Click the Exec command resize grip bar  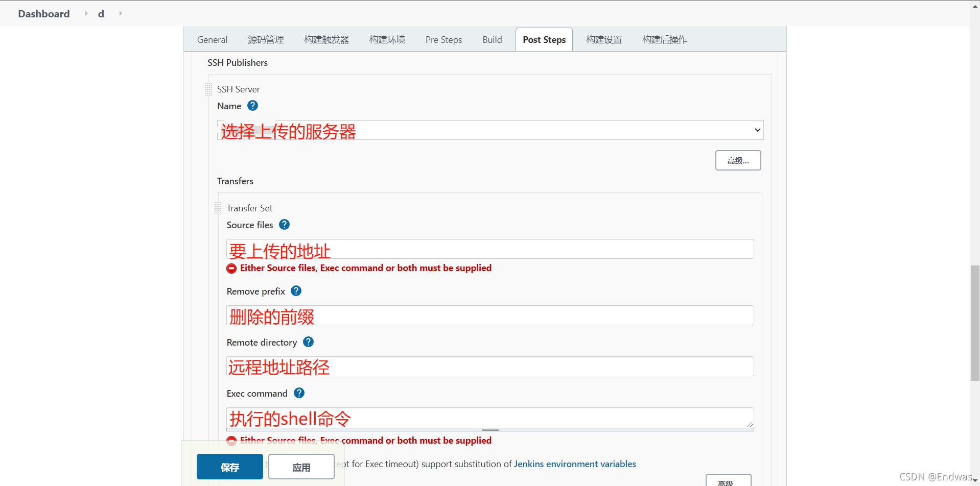(x=490, y=430)
